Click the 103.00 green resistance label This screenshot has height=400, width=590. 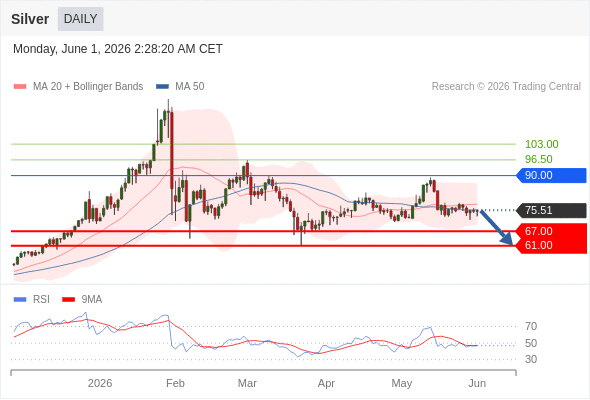tap(541, 144)
